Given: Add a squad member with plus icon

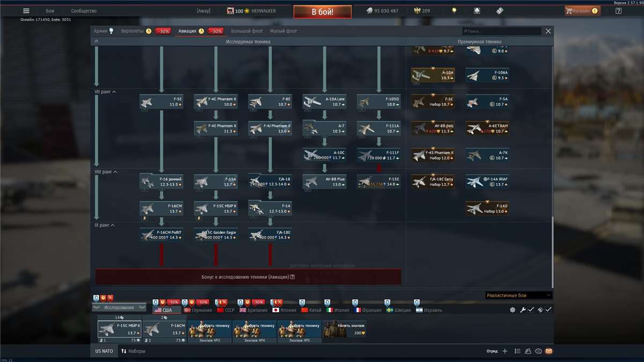Looking at the screenshot, I should (504, 351).
